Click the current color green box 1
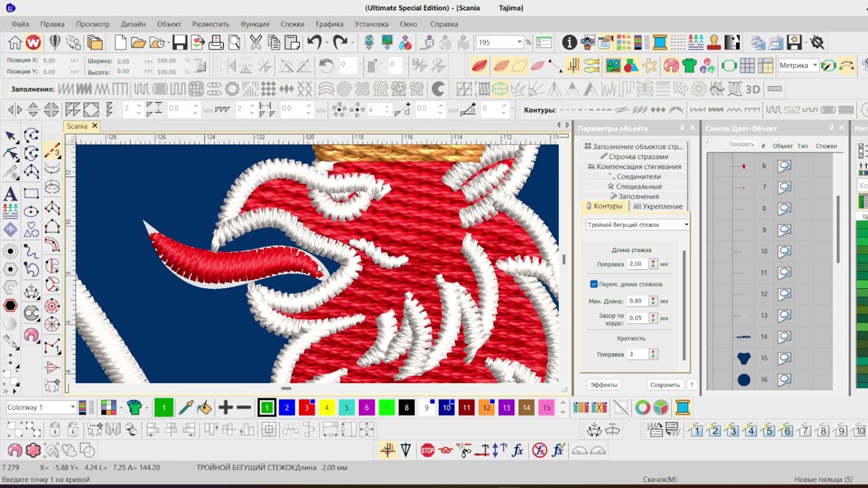 [x=163, y=407]
